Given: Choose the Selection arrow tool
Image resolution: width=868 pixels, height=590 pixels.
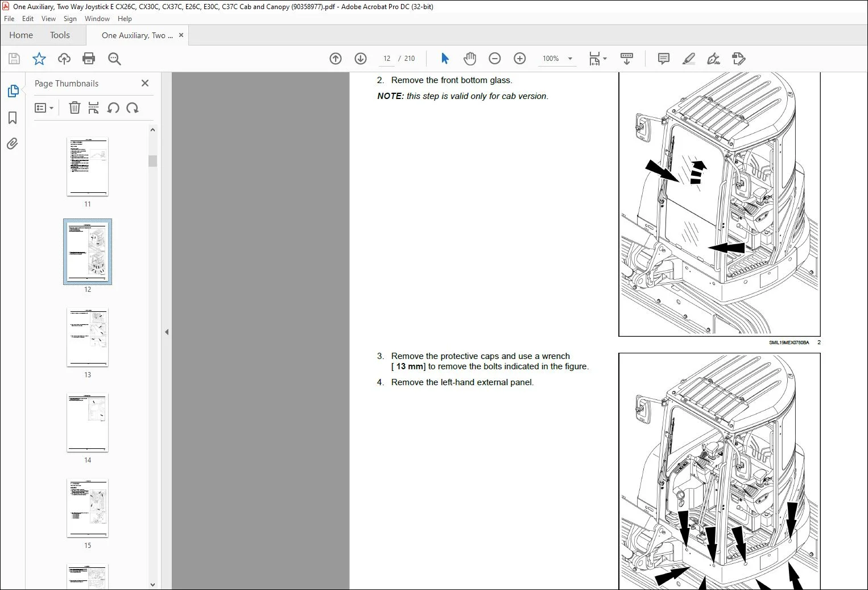Looking at the screenshot, I should 445,59.
